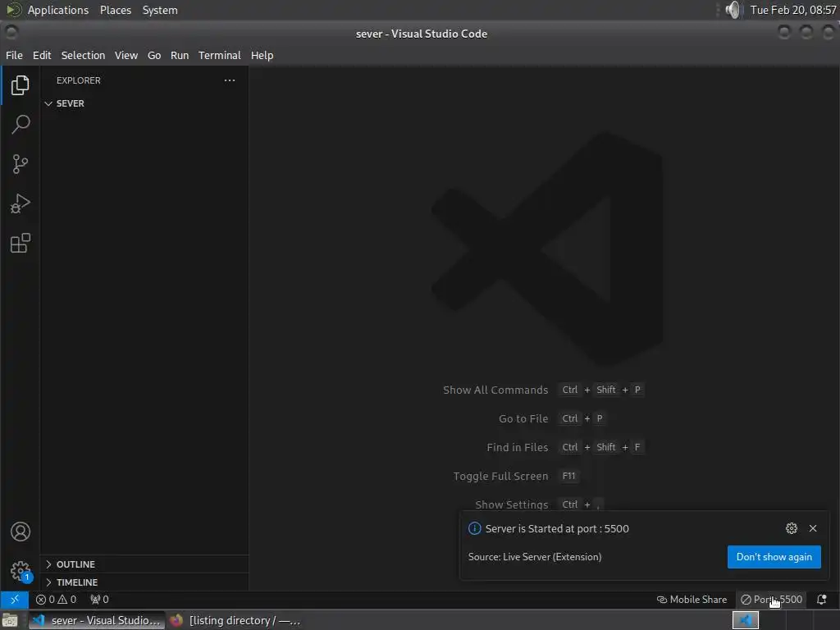The image size is (840, 630).
Task: Switch to sever - Visual Studio taskbar item
Action: click(97, 620)
